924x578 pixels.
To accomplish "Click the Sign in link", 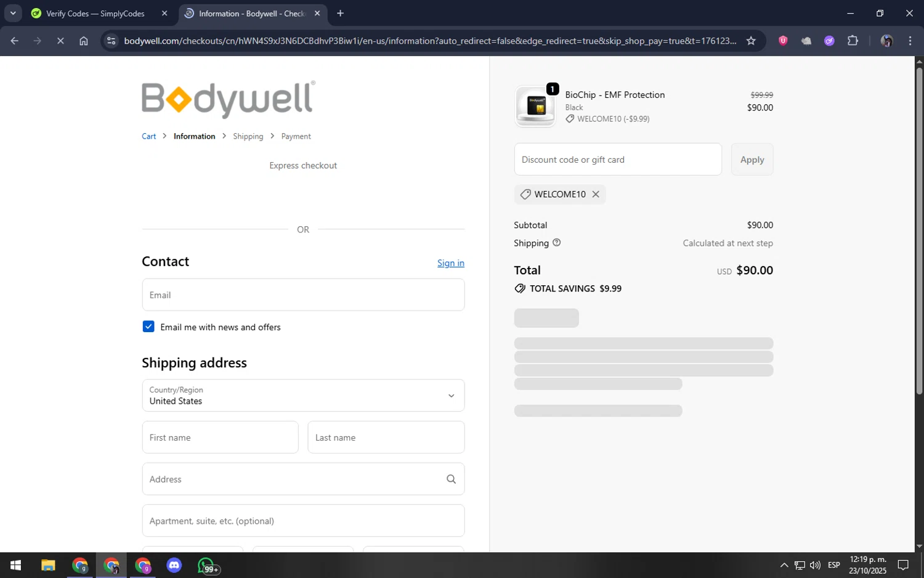I will coord(451,263).
